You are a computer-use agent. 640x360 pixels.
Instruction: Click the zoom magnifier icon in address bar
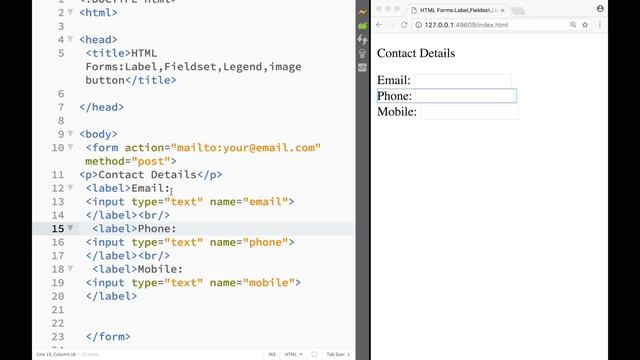573,25
